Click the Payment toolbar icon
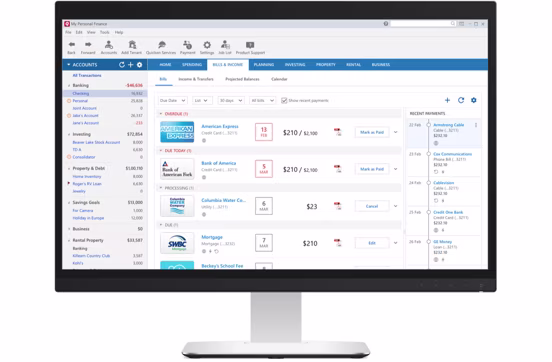The image size is (552, 362). [187, 45]
